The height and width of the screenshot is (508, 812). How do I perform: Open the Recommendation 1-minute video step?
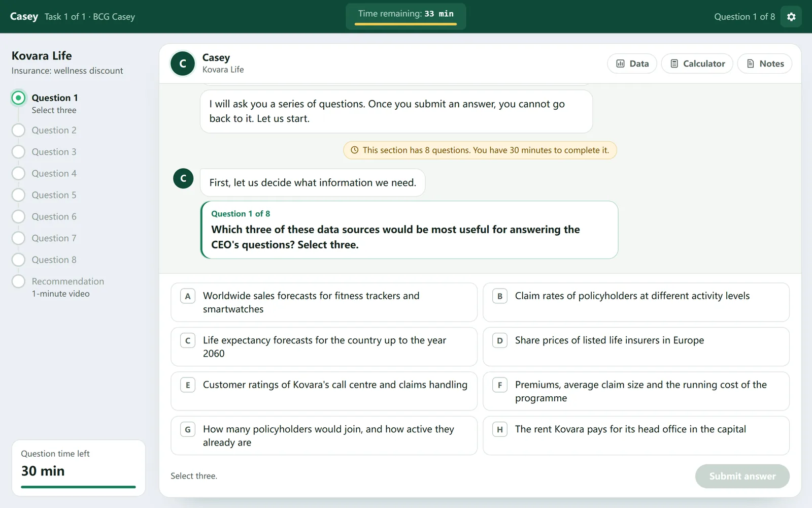tap(58, 287)
